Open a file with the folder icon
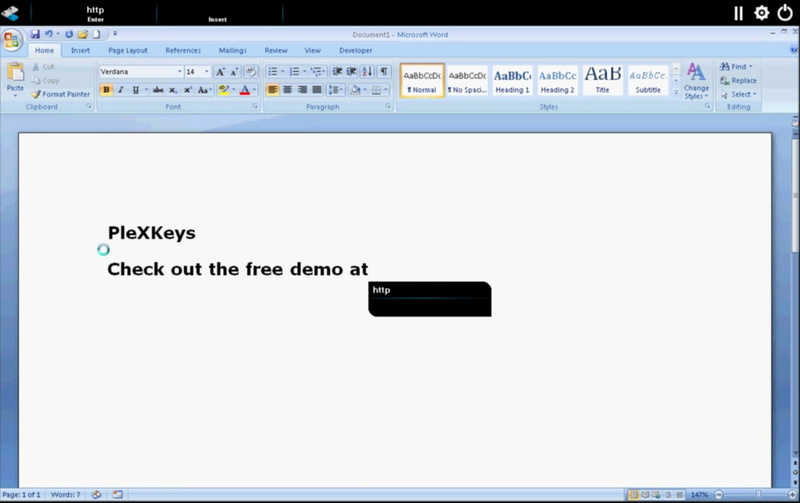 pyautogui.click(x=83, y=34)
